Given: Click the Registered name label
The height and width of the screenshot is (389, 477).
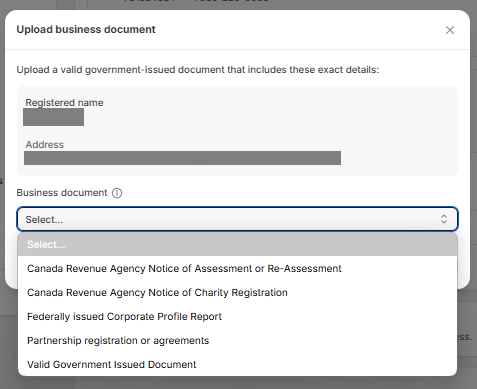Looking at the screenshot, I should tap(64, 103).
